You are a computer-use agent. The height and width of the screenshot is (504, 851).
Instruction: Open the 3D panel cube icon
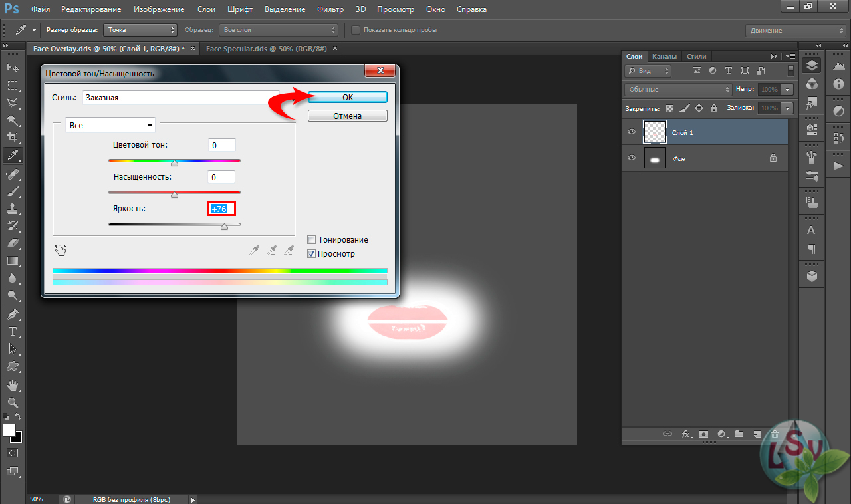click(x=812, y=275)
